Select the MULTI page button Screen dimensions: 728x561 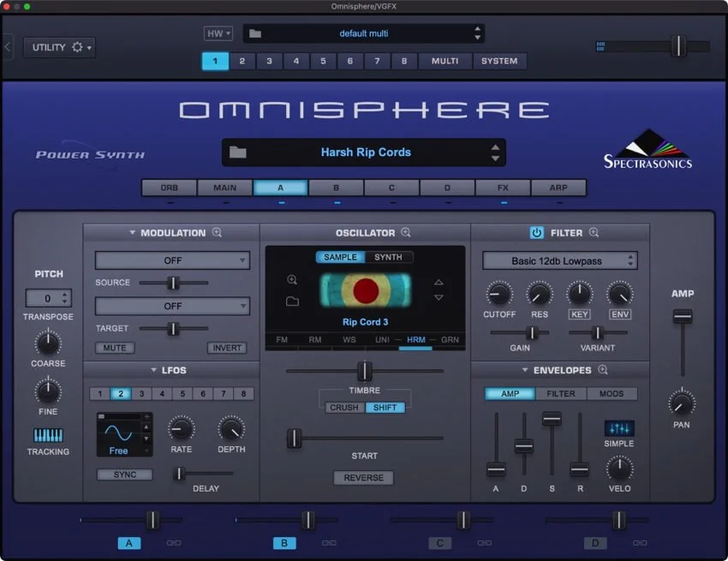[445, 61]
